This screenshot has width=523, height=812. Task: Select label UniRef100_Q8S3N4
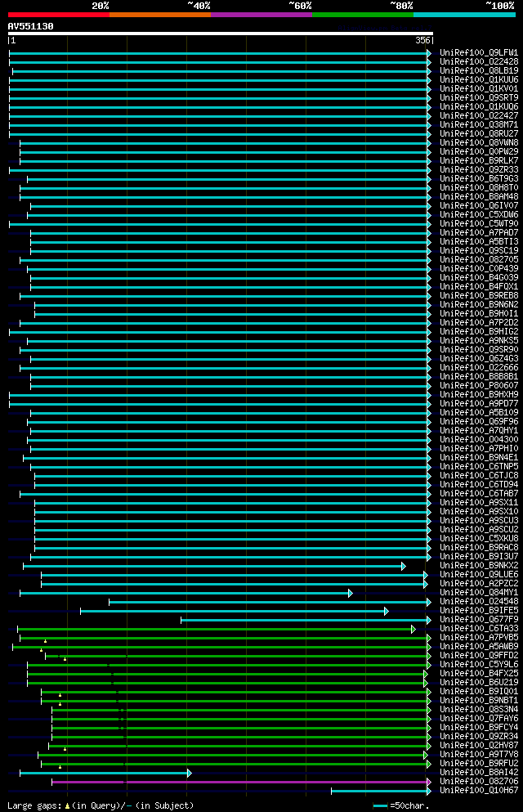pos(479,710)
